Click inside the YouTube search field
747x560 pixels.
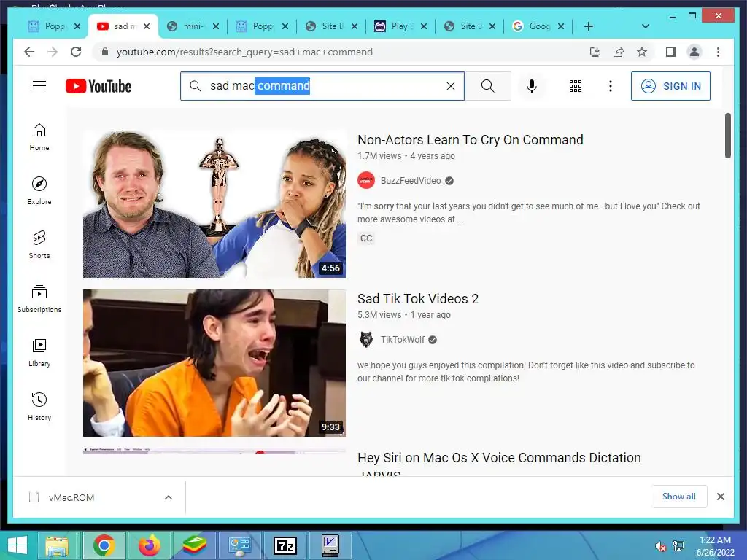click(x=322, y=86)
